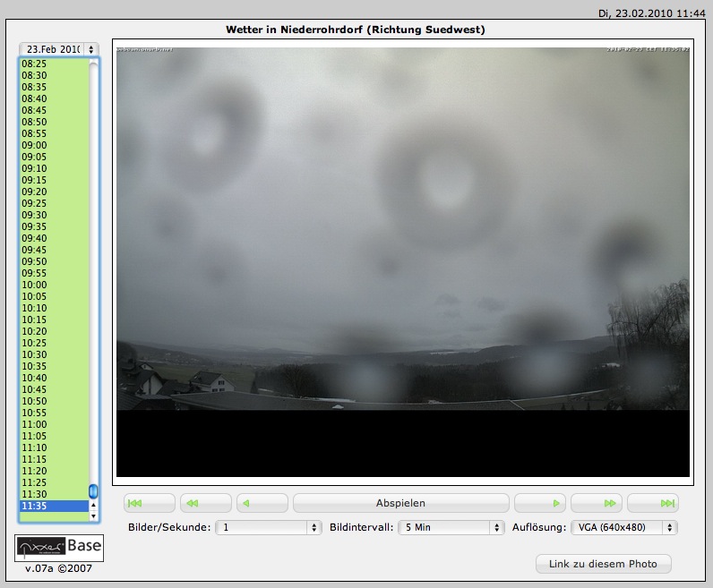Choose the 11:00 time entry

34,424
